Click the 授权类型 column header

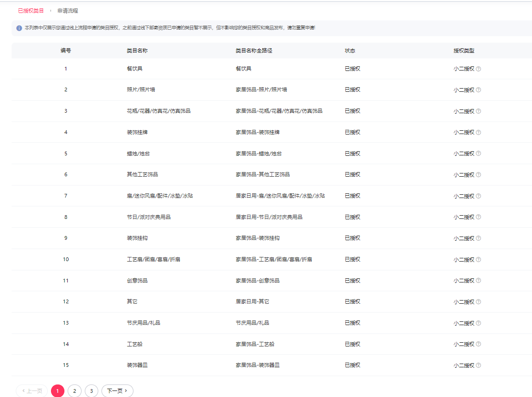point(464,51)
